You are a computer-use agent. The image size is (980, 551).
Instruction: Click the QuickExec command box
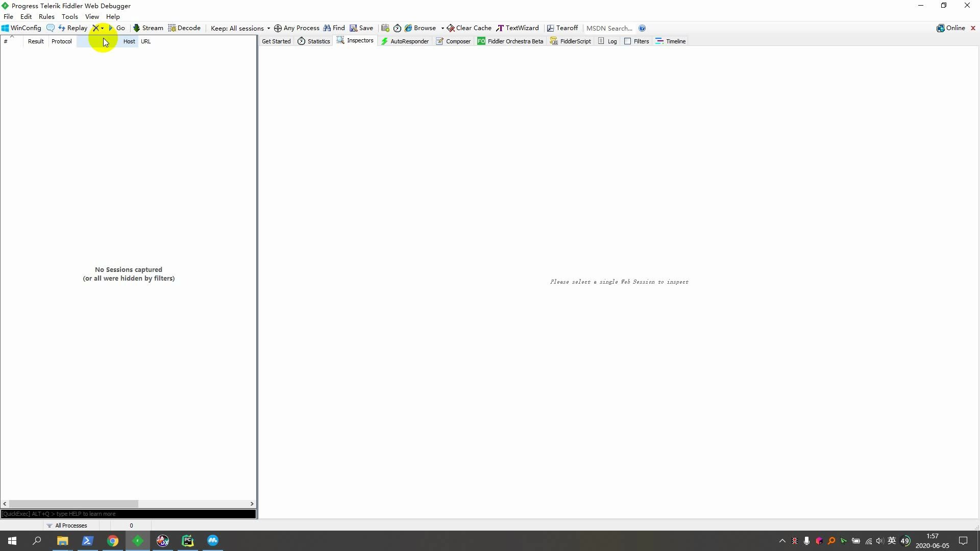tap(128, 514)
